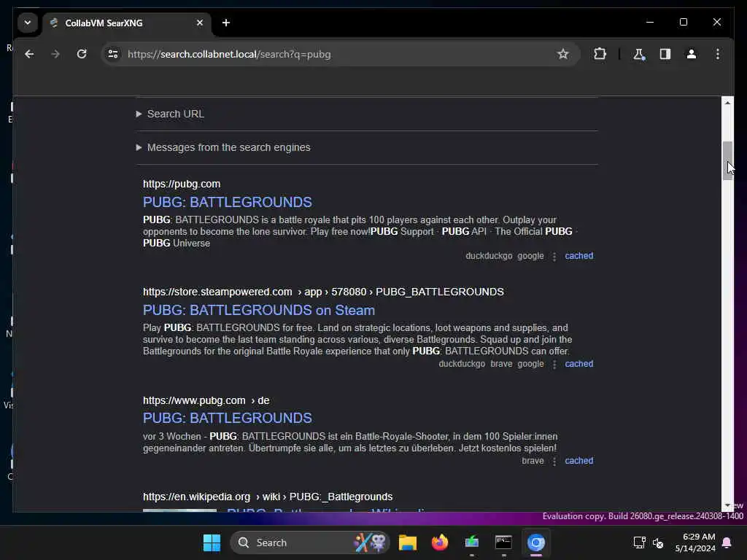Open more options for pubg.com result
This screenshot has height=560, width=747.
[x=554, y=257]
